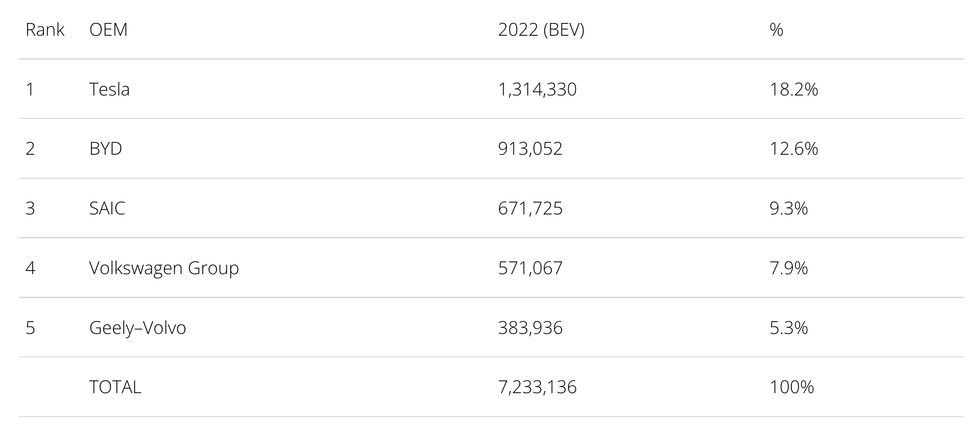980x434 pixels.
Task: Click the % column header
Action: pyautogui.click(x=776, y=30)
